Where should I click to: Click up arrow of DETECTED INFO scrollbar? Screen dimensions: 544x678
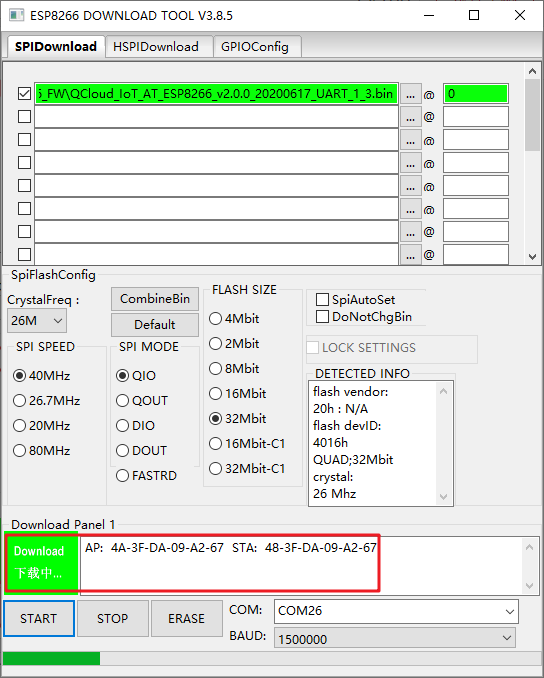coord(443,391)
